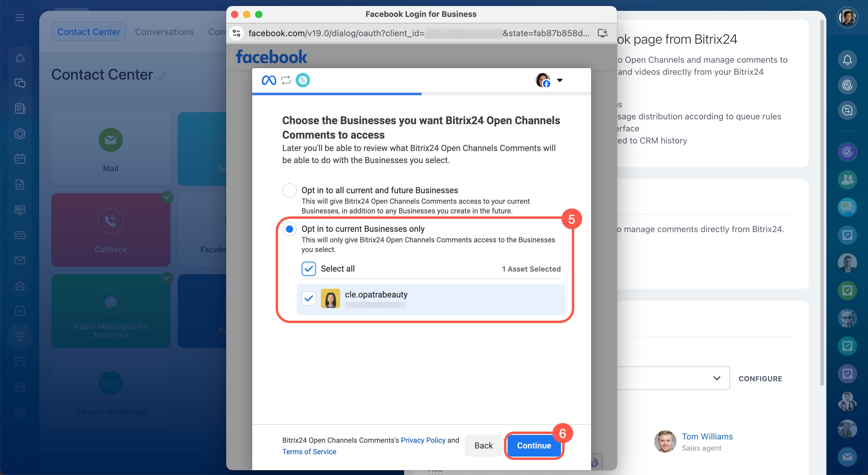868x475 pixels.
Task: Open the dropdown beside CONFIGURE
Action: click(716, 378)
